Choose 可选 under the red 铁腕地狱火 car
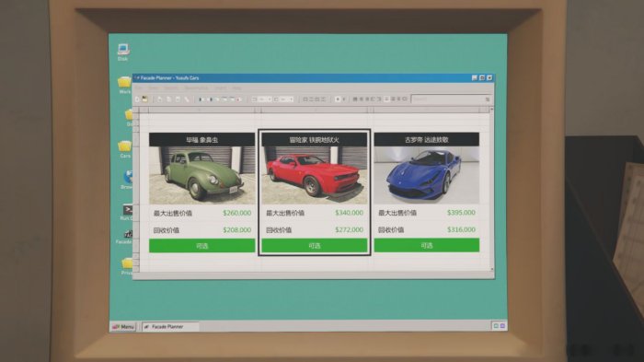Viewport: 644px width, 362px height. pyautogui.click(x=315, y=246)
